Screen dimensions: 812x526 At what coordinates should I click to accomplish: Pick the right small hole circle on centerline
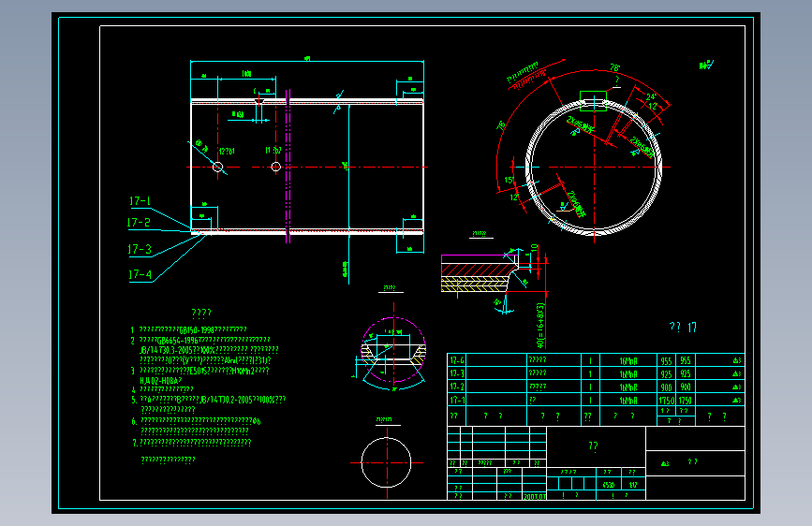click(276, 167)
